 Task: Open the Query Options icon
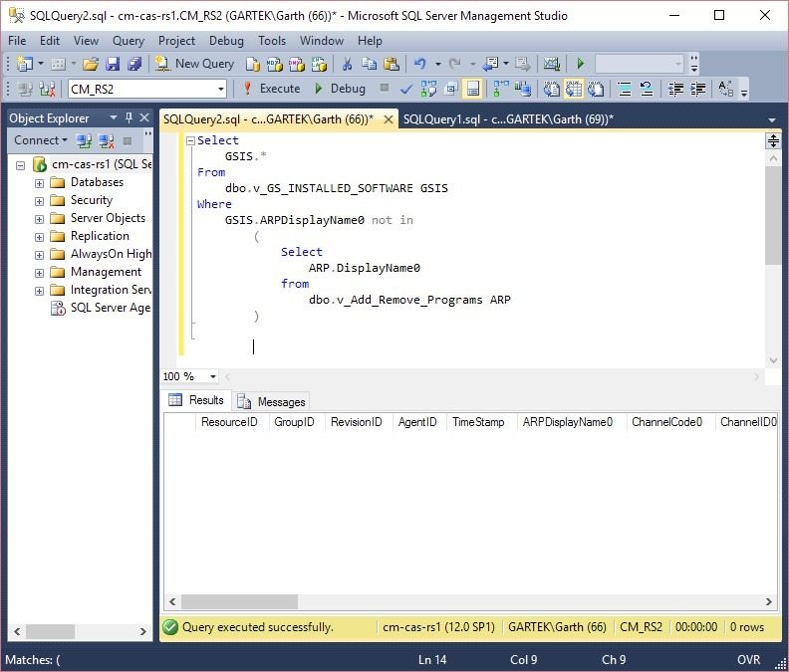450,89
